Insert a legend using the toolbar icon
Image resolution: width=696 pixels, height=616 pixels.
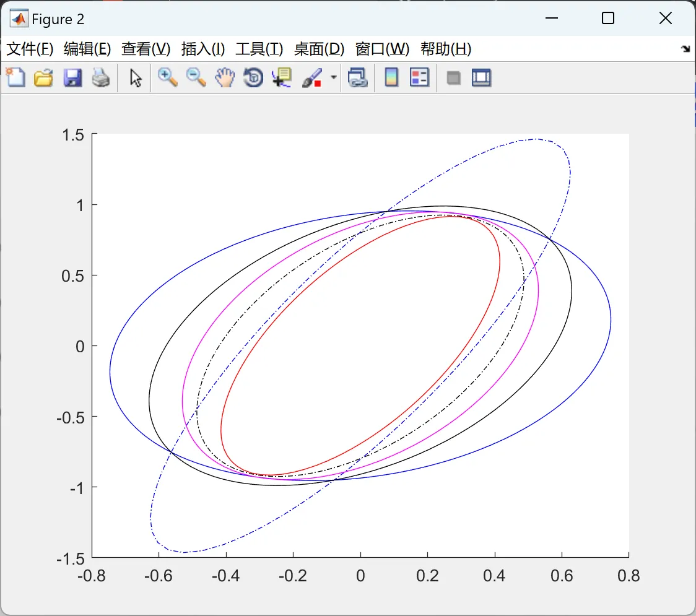click(419, 77)
